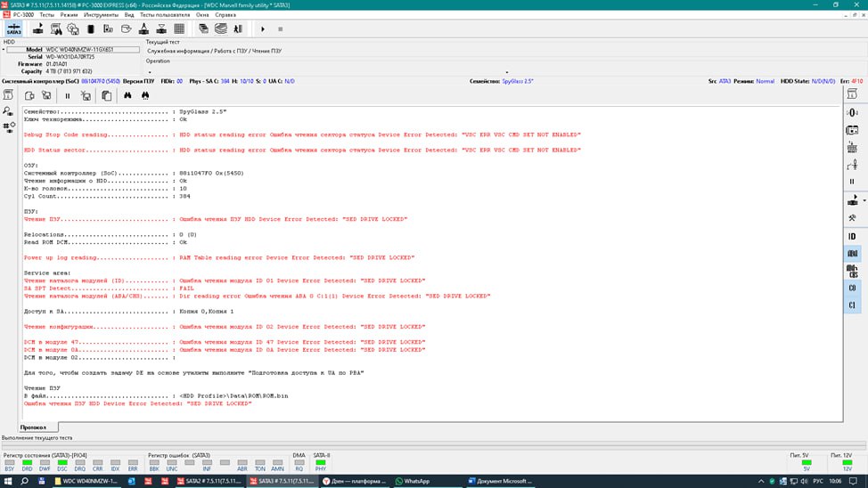Click the stacked disks icon in top toolbar
The height and width of the screenshot is (488, 868).
[221, 28]
